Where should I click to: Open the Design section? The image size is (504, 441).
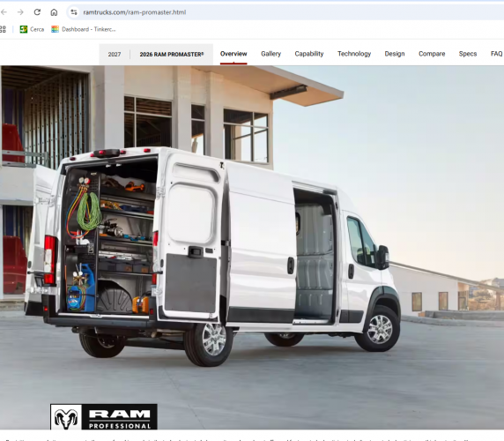[395, 54]
